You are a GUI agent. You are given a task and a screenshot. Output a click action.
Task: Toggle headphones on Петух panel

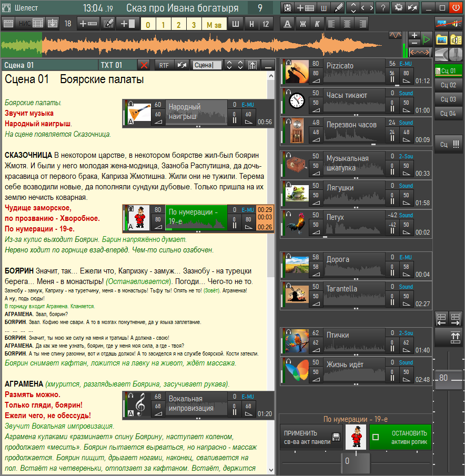(x=288, y=214)
